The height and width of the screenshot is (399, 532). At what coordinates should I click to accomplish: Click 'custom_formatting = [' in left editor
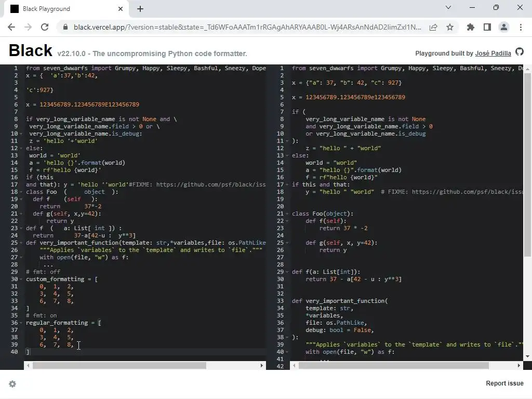62,279
